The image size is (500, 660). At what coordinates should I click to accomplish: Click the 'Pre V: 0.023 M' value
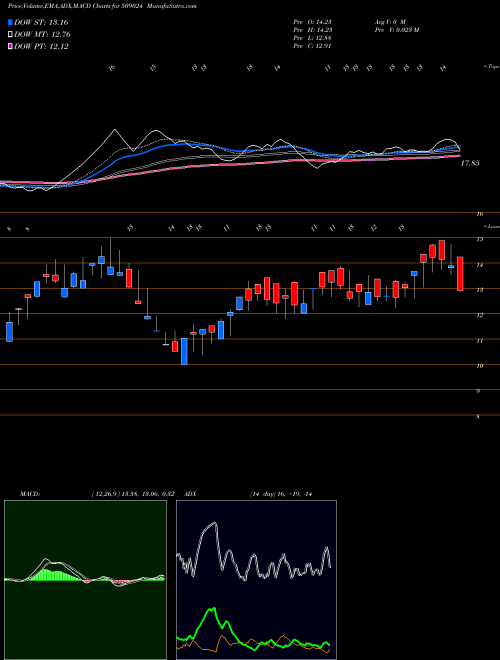point(396,30)
